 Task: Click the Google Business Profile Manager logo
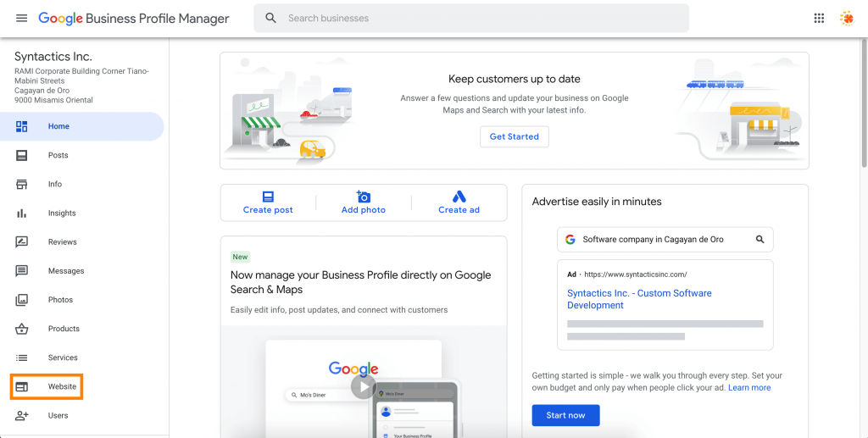pos(133,19)
